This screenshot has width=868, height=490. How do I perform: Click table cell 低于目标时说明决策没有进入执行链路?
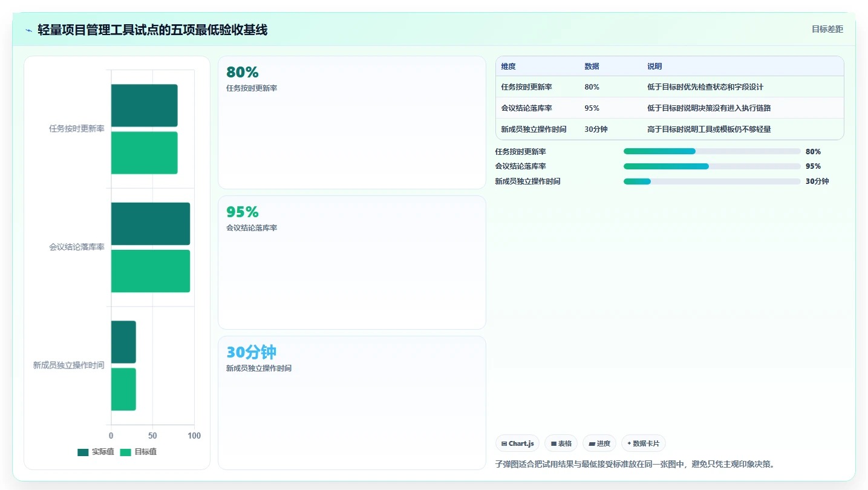[709, 108]
